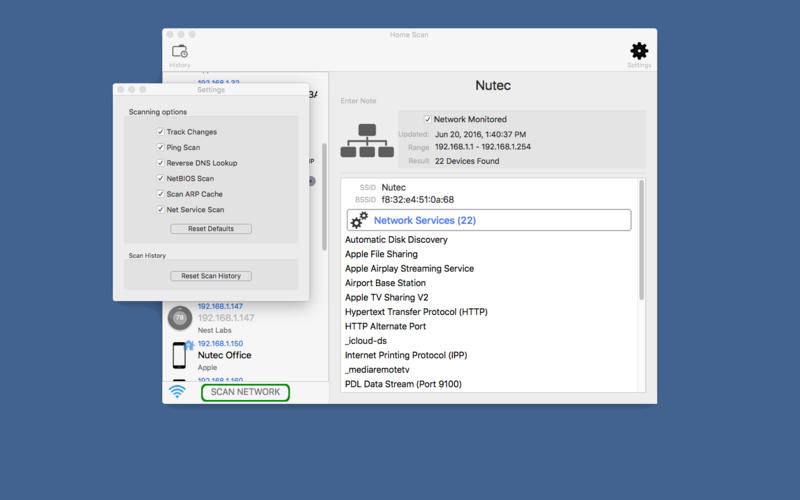Click the Nest Labs device icon

click(180, 318)
